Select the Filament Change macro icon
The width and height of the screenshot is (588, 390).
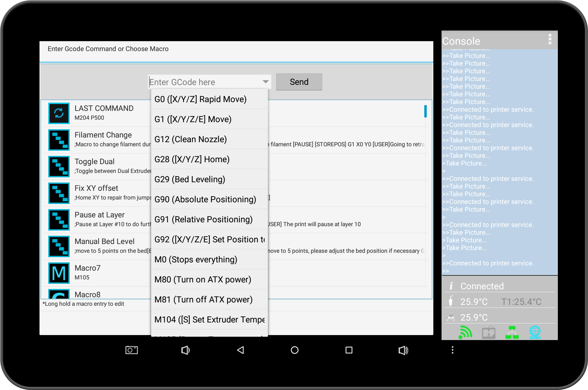(x=59, y=140)
